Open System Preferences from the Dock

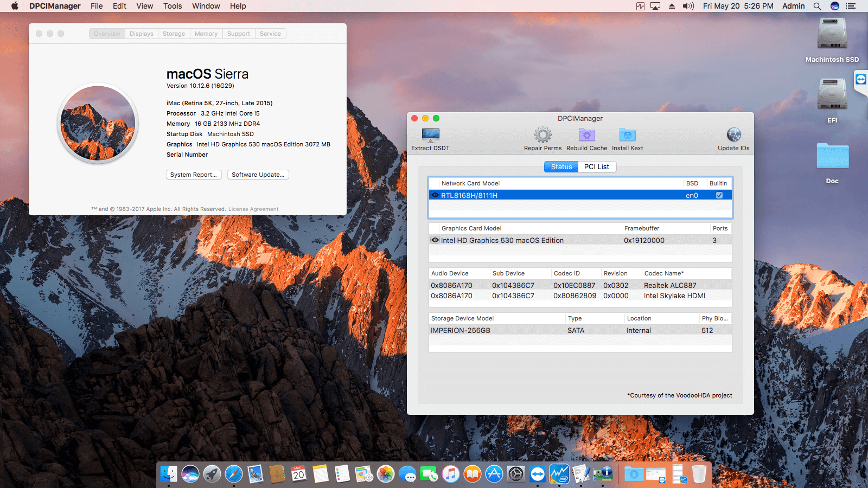point(515,473)
